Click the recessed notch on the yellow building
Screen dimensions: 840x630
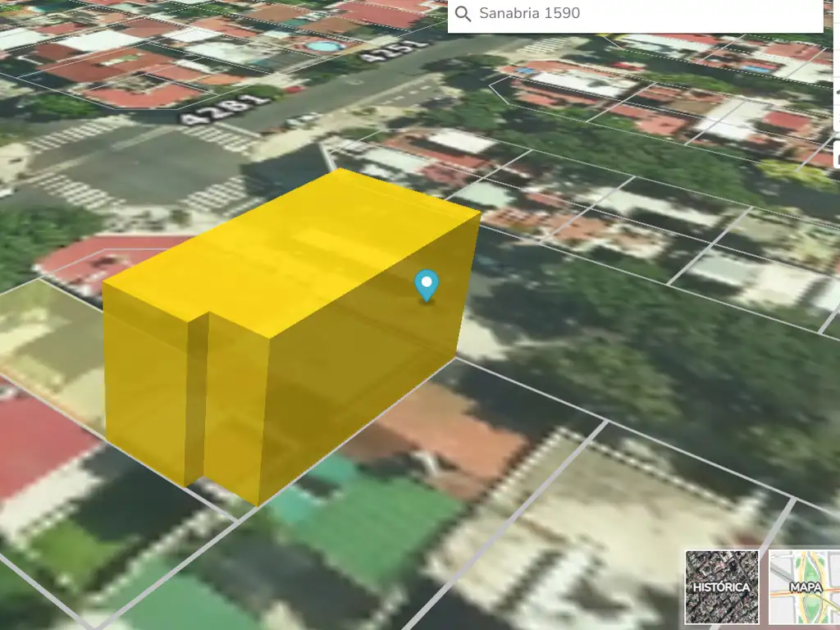pyautogui.click(x=197, y=394)
